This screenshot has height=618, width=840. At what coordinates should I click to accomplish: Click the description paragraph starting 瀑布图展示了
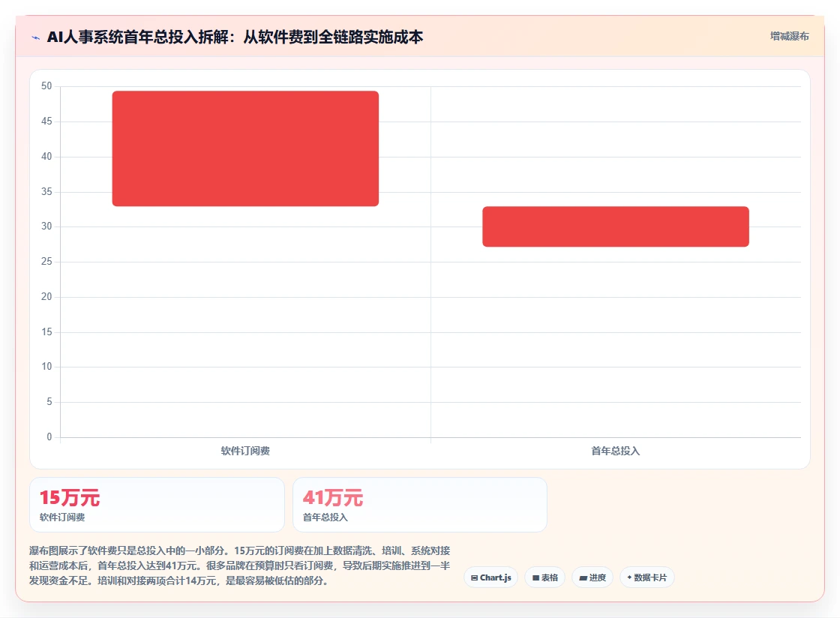[239, 565]
